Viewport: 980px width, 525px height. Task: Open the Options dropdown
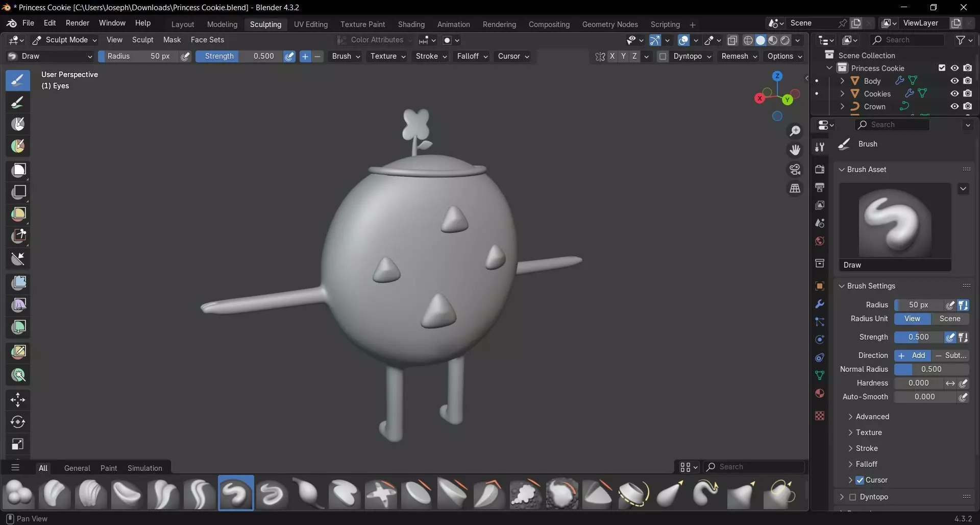point(785,56)
